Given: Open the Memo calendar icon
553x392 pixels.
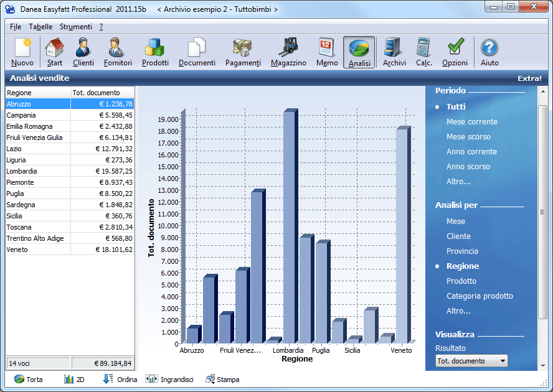Looking at the screenshot, I should tap(327, 52).
